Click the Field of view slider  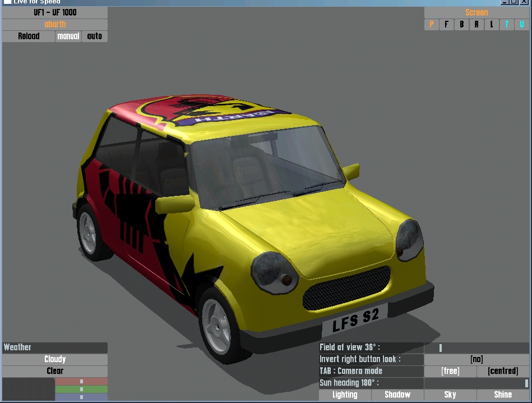pos(477,347)
